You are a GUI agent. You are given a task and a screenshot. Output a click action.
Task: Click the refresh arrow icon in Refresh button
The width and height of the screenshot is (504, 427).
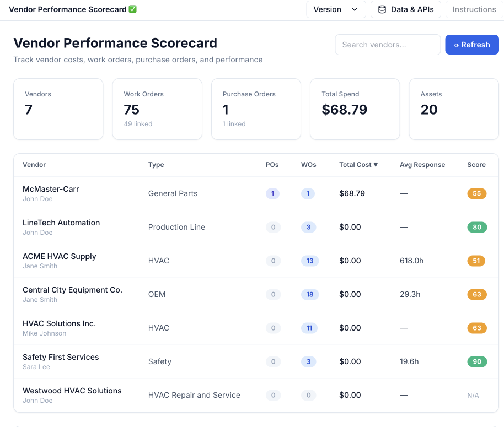tap(456, 45)
